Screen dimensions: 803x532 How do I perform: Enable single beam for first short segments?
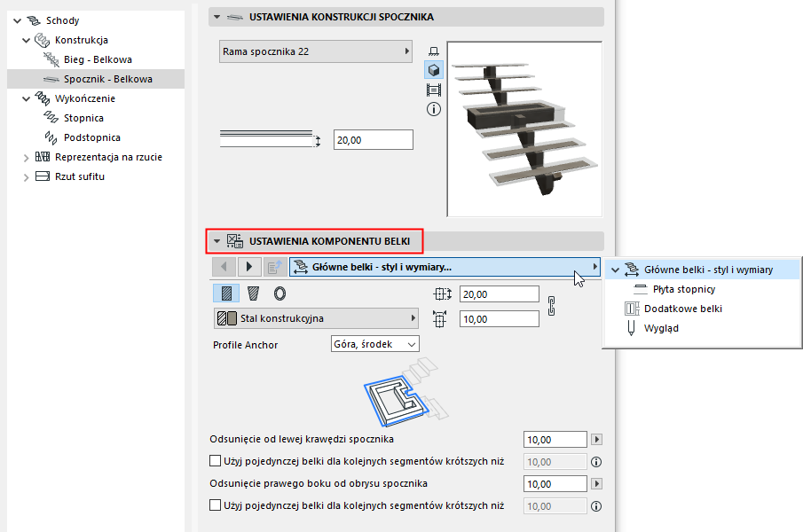215,461
